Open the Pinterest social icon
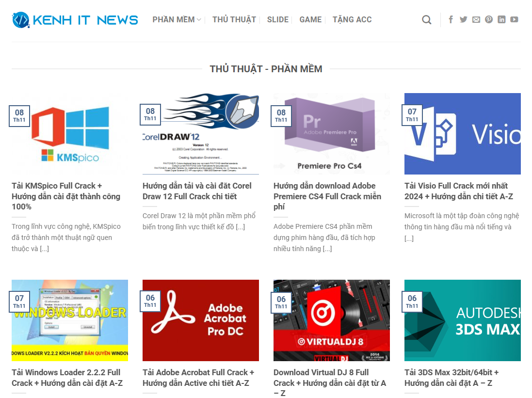The height and width of the screenshot is (398, 532). tap(488, 19)
